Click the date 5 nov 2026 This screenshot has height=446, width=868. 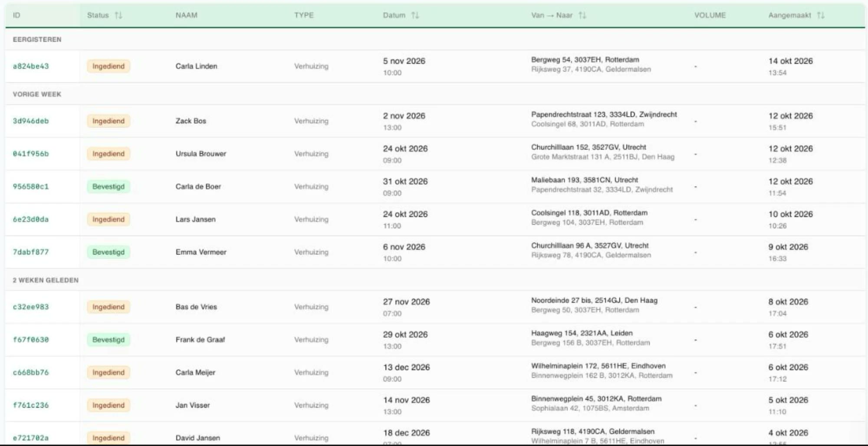click(404, 61)
